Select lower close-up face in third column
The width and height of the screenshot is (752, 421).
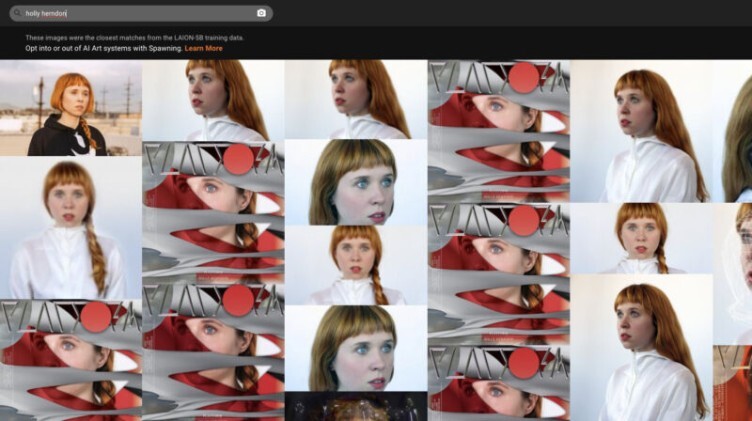pyautogui.click(x=356, y=348)
